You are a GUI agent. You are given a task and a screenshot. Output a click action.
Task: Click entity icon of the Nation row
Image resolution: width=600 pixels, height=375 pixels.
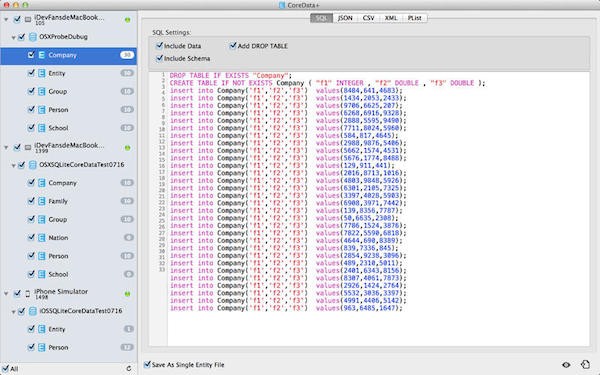[x=42, y=238]
